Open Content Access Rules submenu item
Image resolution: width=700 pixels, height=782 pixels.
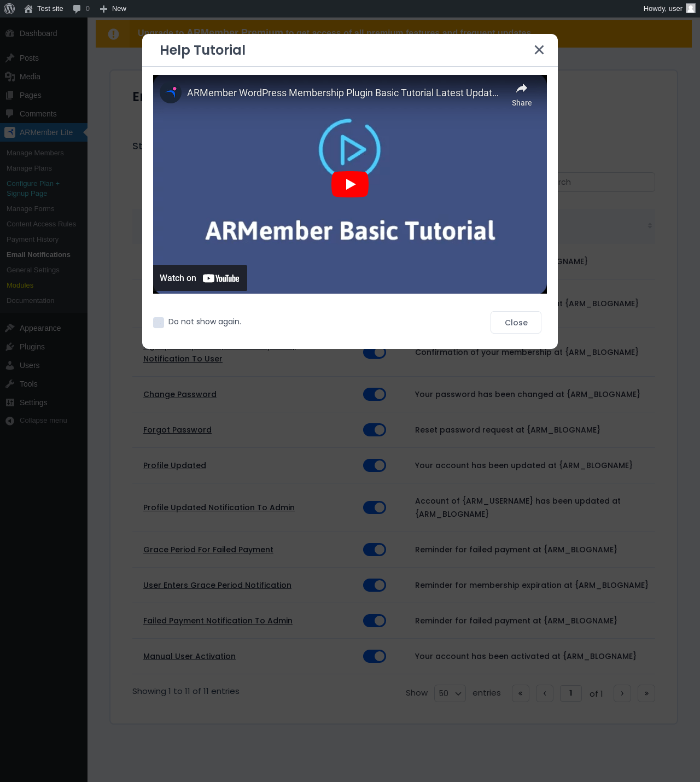(x=41, y=224)
